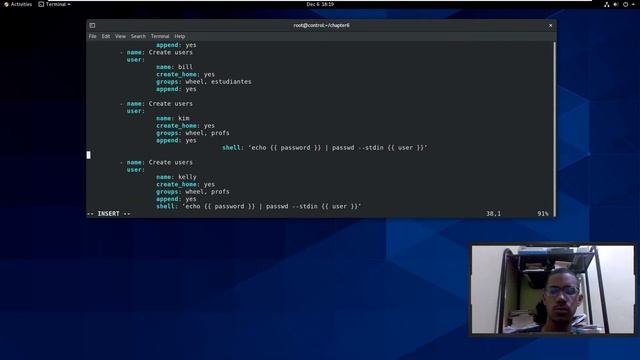
Task: Click 'create_home: yes' under kim
Action: pyautogui.click(x=185, y=126)
